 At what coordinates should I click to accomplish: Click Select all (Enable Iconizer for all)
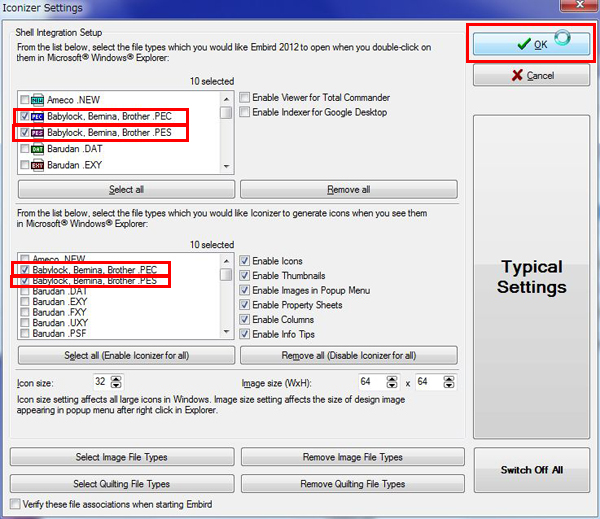pos(126,356)
